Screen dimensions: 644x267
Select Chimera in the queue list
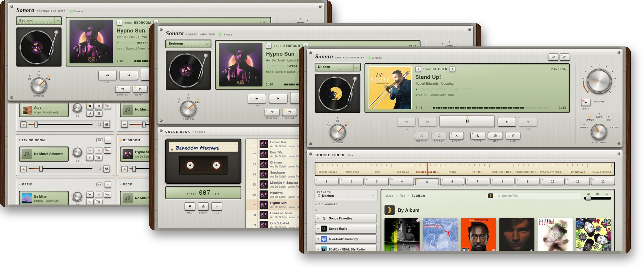pos(276,164)
